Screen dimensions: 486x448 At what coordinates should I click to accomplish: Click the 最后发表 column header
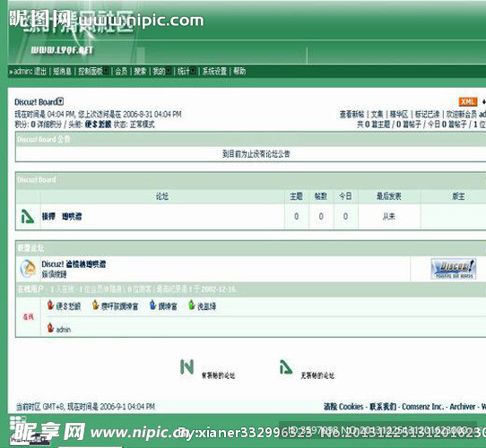389,196
